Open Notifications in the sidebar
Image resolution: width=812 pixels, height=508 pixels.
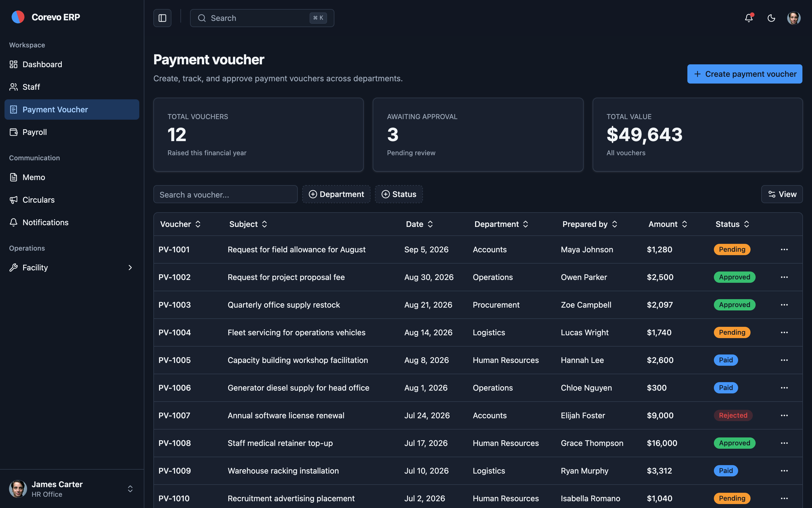pos(72,222)
